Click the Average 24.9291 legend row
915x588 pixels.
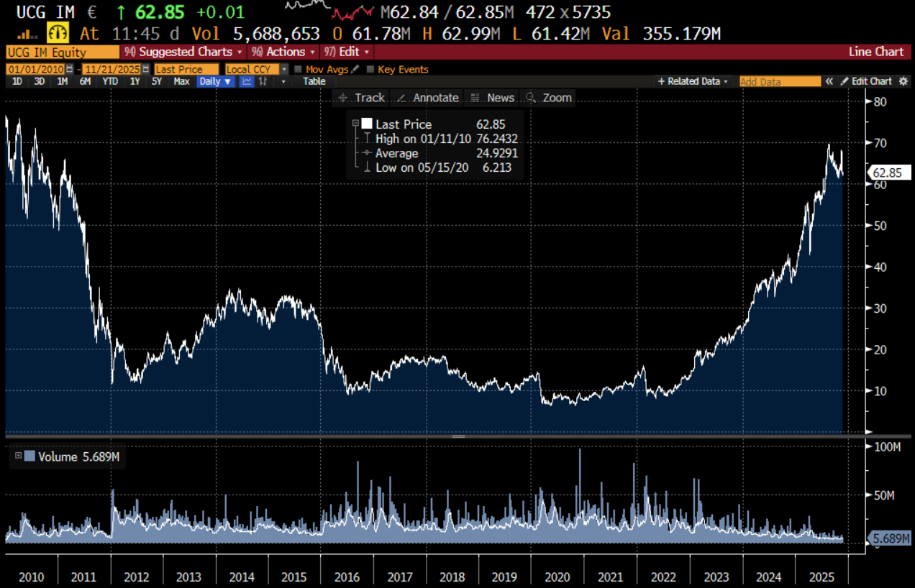pos(441,153)
